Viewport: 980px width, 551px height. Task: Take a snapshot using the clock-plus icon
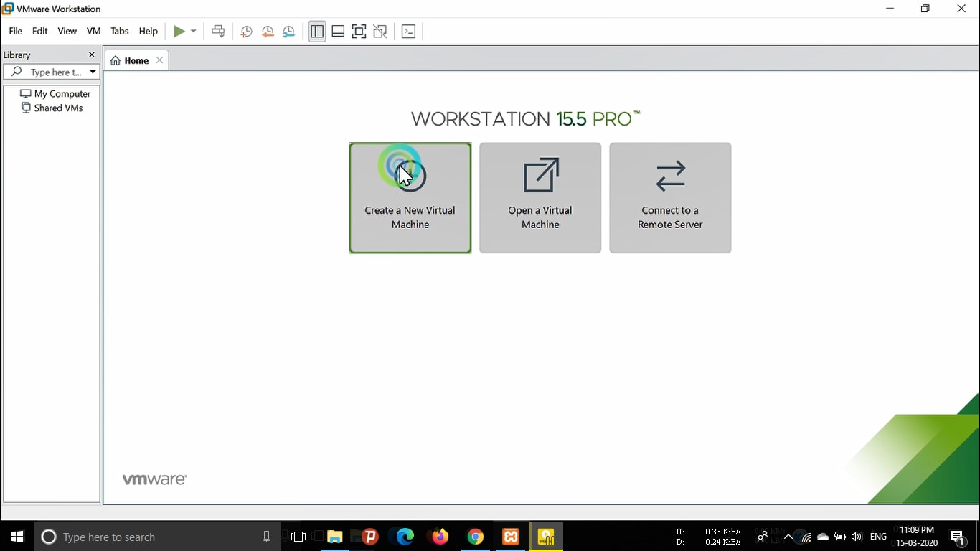pos(246,32)
